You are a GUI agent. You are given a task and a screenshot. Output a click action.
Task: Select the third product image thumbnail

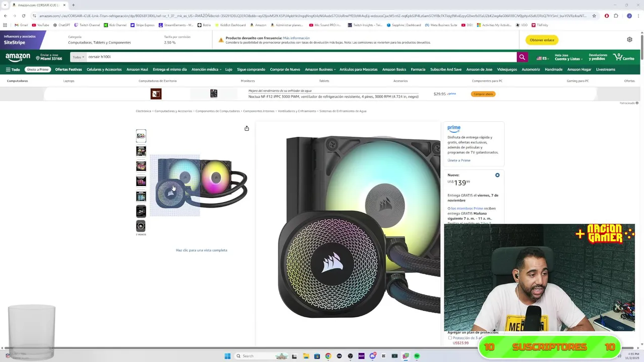(141, 166)
